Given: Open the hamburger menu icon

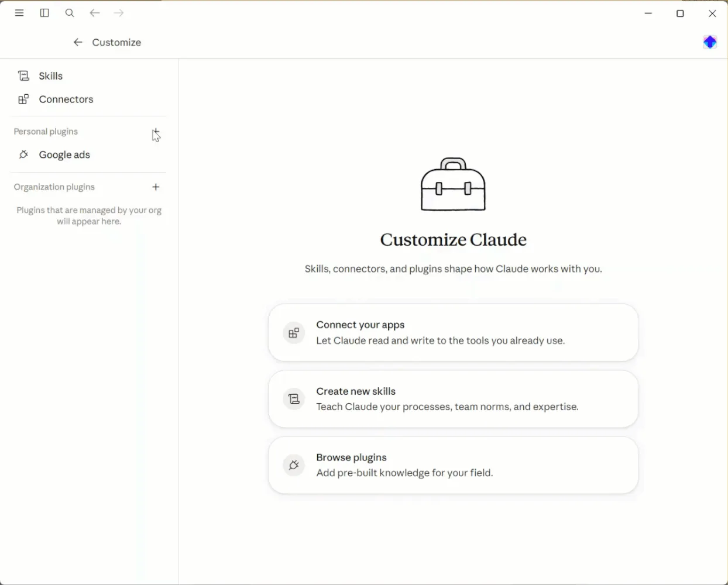Looking at the screenshot, I should (x=19, y=13).
